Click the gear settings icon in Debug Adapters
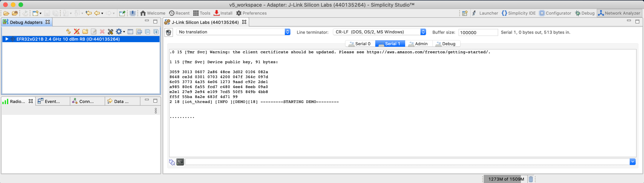This screenshot has height=183, width=644. (119, 32)
